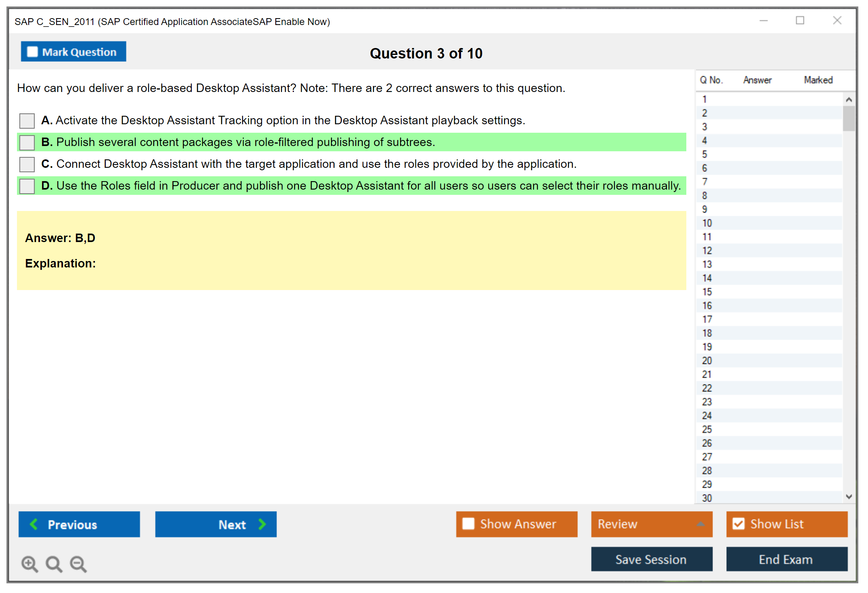Toggle the Mark Question checkbox
The width and height of the screenshot is (868, 593).
coord(32,52)
